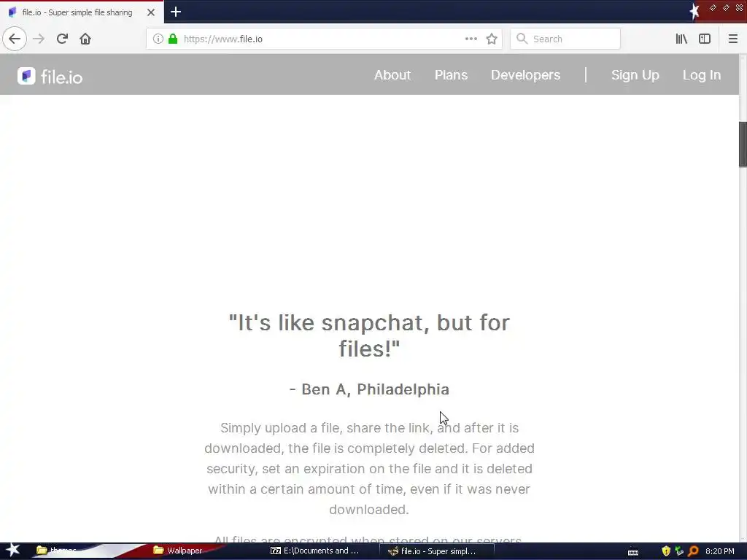
Task: Toggle the browser sidebar view
Action: [x=705, y=39]
